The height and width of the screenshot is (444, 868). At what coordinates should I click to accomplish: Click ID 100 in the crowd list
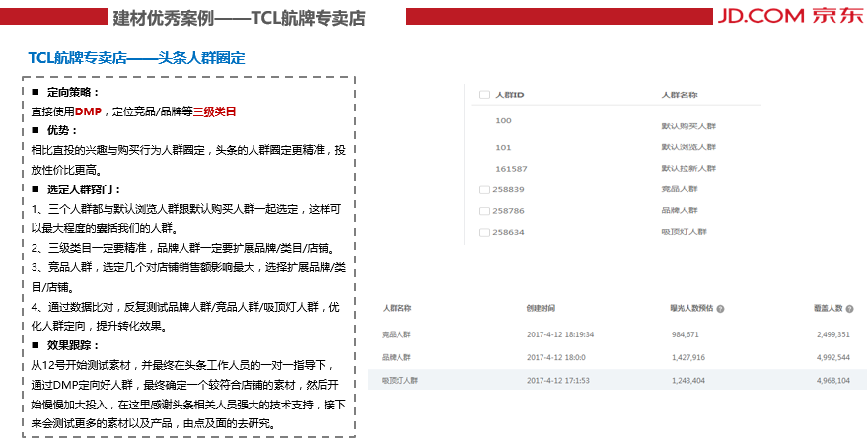pos(503,120)
